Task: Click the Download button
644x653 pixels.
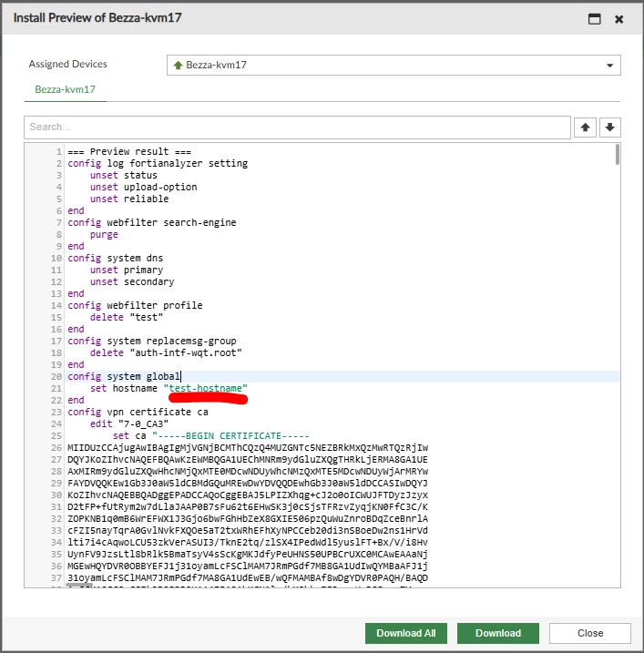Action: 497,633
